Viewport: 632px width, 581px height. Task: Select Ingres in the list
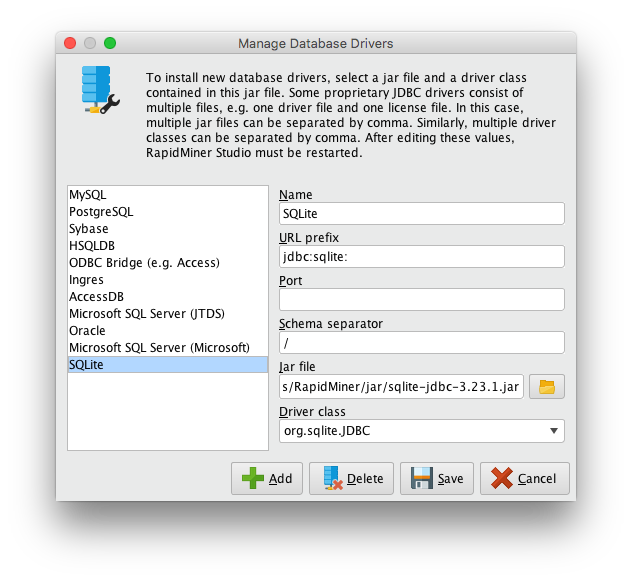pos(87,280)
